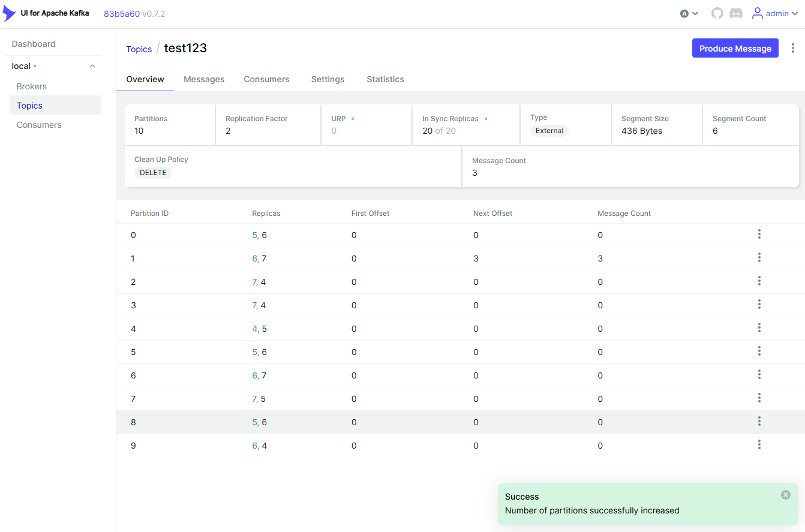Go to the Dashboard page
Image resolution: width=805 pixels, height=532 pixels.
34,44
